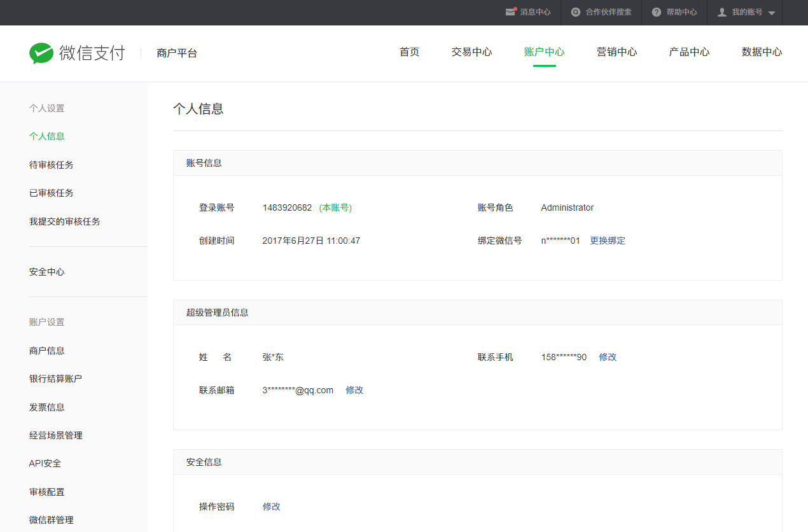Click the creation time 2017年6月27日 11:00:47
The width and height of the screenshot is (808, 532).
tap(312, 241)
